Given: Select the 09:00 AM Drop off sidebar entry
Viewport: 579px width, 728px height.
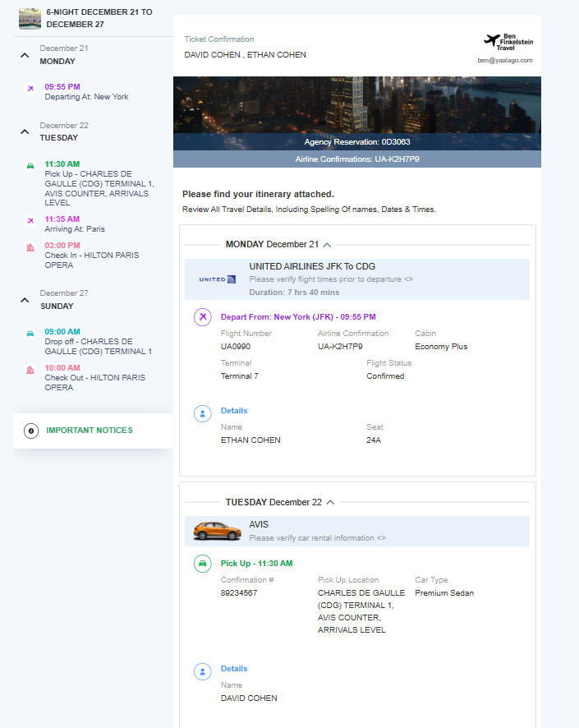Looking at the screenshot, I should tap(99, 341).
